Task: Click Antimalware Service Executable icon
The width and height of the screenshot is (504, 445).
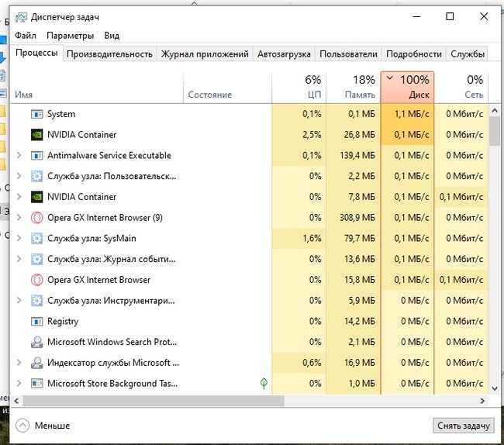Action: 36,156
